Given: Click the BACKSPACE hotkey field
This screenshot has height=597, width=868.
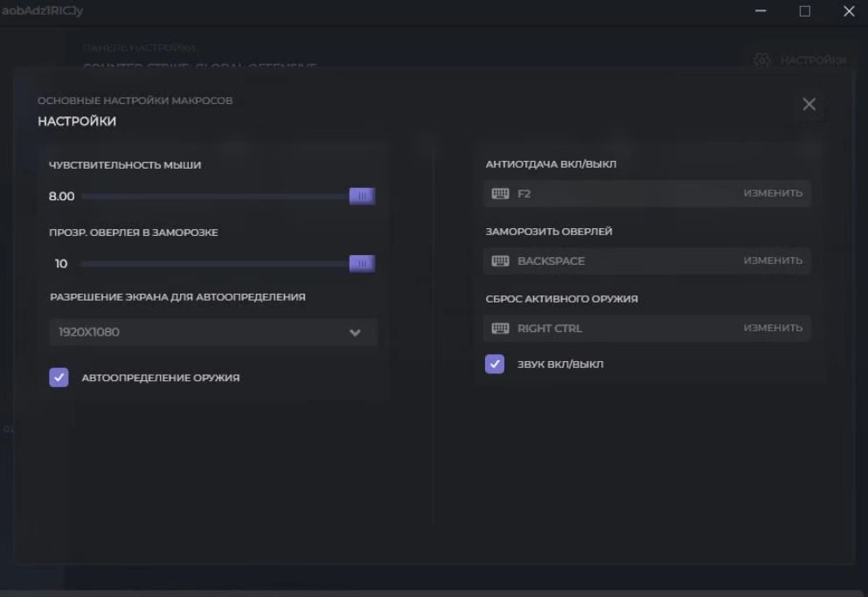Looking at the screenshot, I should [x=612, y=260].
